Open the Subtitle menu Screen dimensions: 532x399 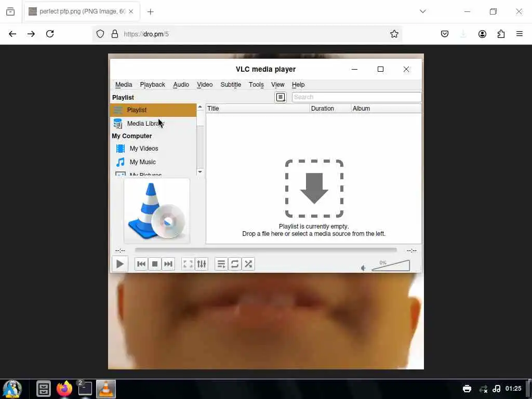point(231,85)
